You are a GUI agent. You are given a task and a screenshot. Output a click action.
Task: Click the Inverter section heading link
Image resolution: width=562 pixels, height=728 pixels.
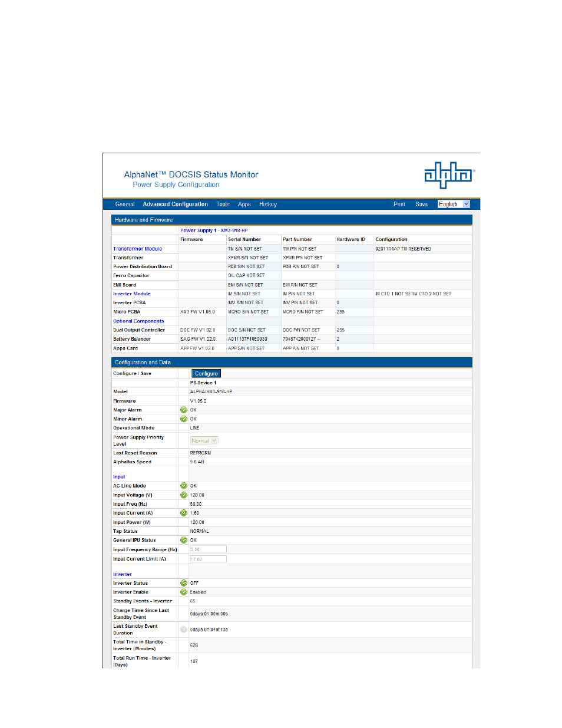[123, 574]
